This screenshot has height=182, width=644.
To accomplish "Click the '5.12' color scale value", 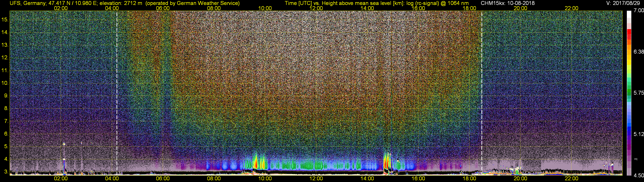I will (x=639, y=134).
